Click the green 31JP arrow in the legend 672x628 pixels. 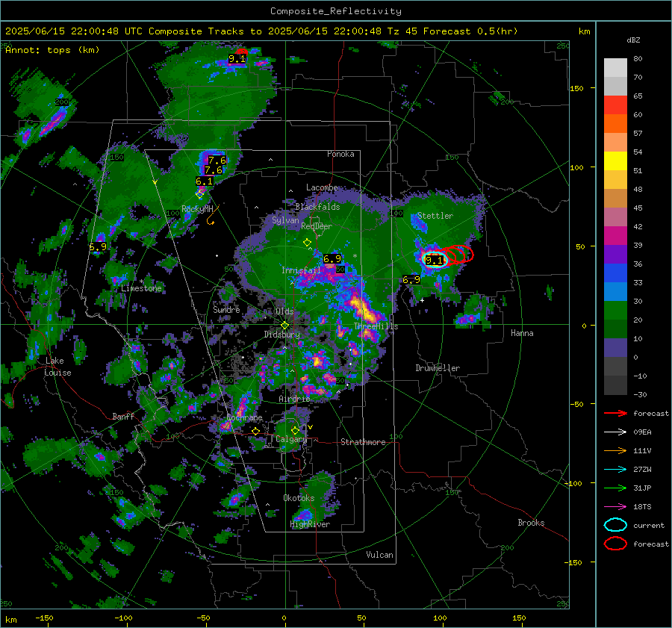point(615,488)
